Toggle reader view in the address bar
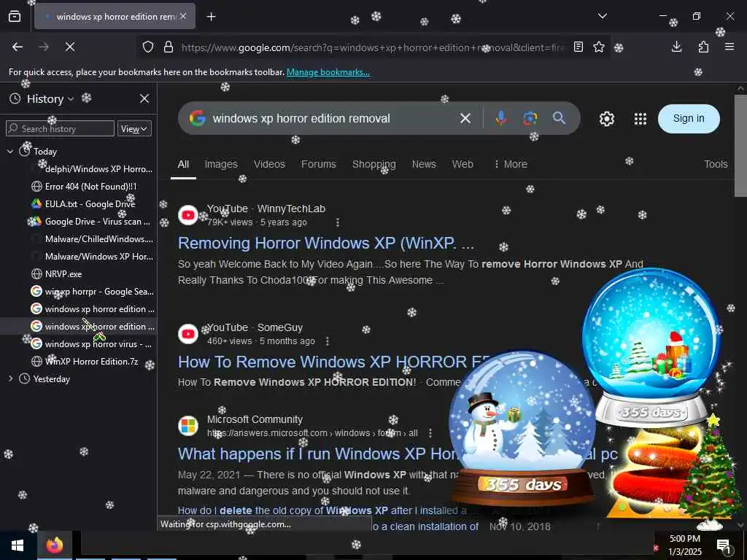The width and height of the screenshot is (747, 560). [x=578, y=47]
